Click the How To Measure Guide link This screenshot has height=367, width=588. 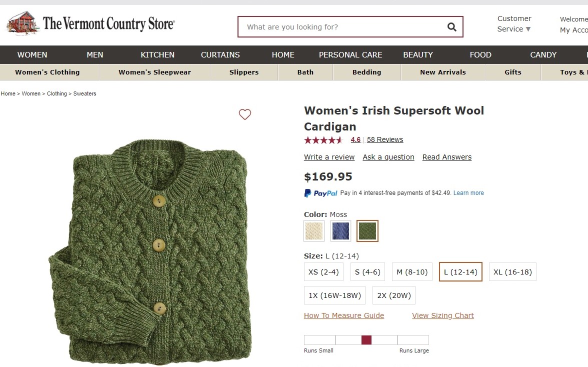[344, 315]
